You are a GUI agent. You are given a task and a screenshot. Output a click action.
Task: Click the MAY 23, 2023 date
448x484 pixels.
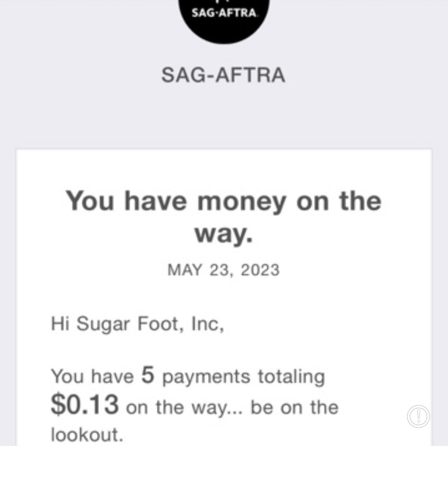coord(223,270)
